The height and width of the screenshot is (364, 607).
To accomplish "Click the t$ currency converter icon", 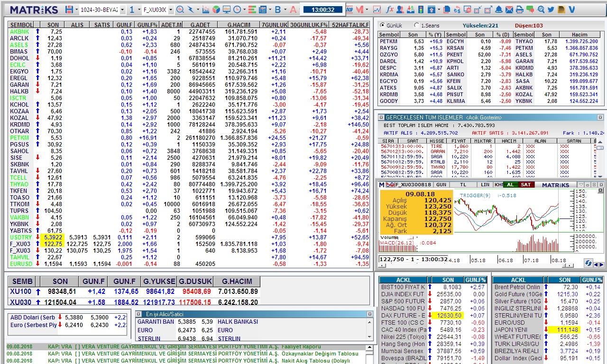I will [457, 9].
